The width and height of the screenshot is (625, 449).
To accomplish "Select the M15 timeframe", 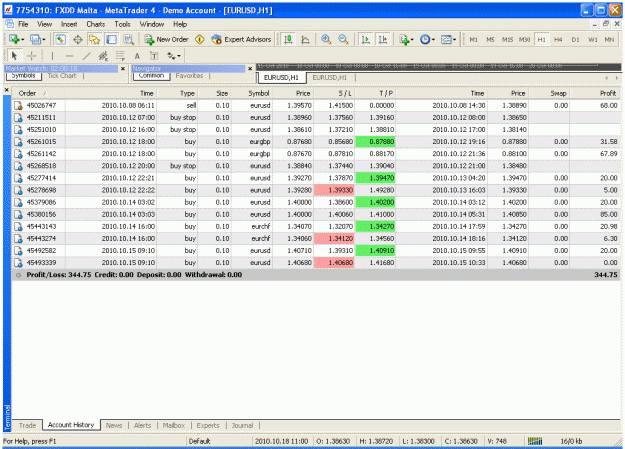I will coord(507,39).
